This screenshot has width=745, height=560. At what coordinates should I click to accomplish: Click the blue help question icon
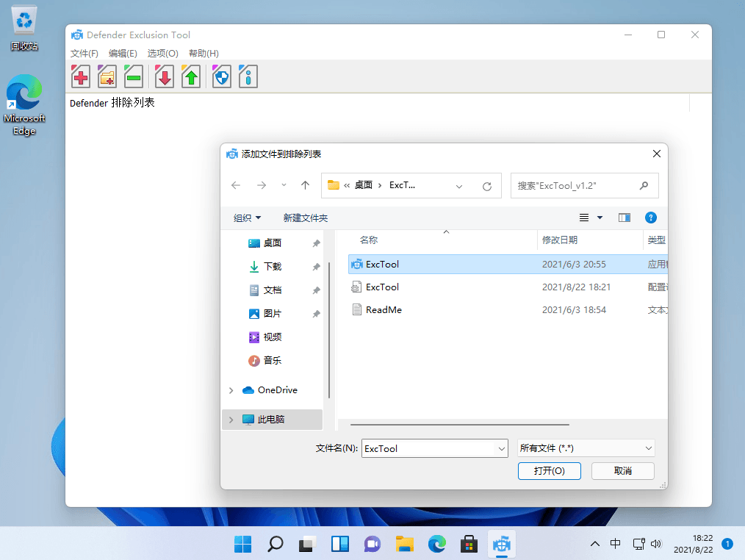(x=650, y=218)
